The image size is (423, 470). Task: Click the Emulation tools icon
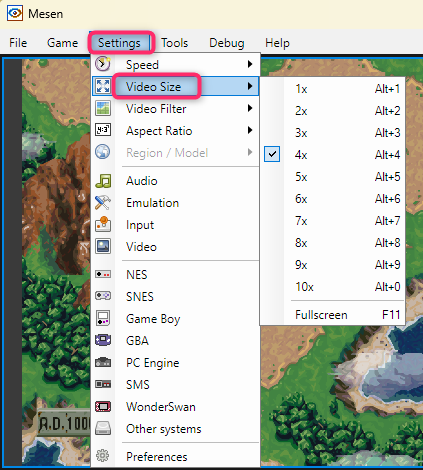pyautogui.click(x=103, y=203)
